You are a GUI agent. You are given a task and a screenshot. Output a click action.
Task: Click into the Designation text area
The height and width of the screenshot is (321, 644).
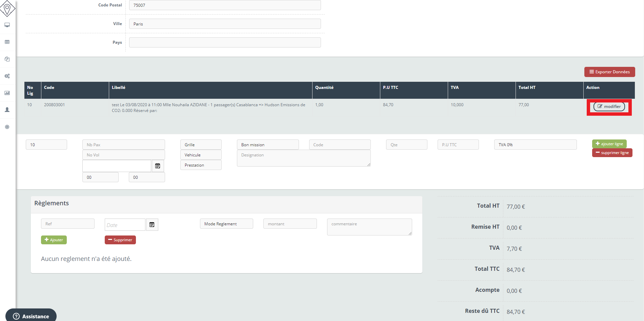coord(303,158)
